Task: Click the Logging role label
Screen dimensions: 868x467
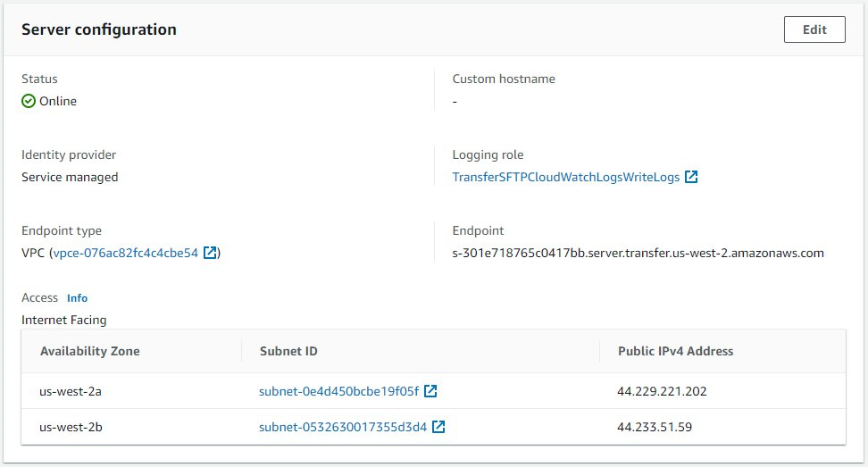Action: [488, 155]
